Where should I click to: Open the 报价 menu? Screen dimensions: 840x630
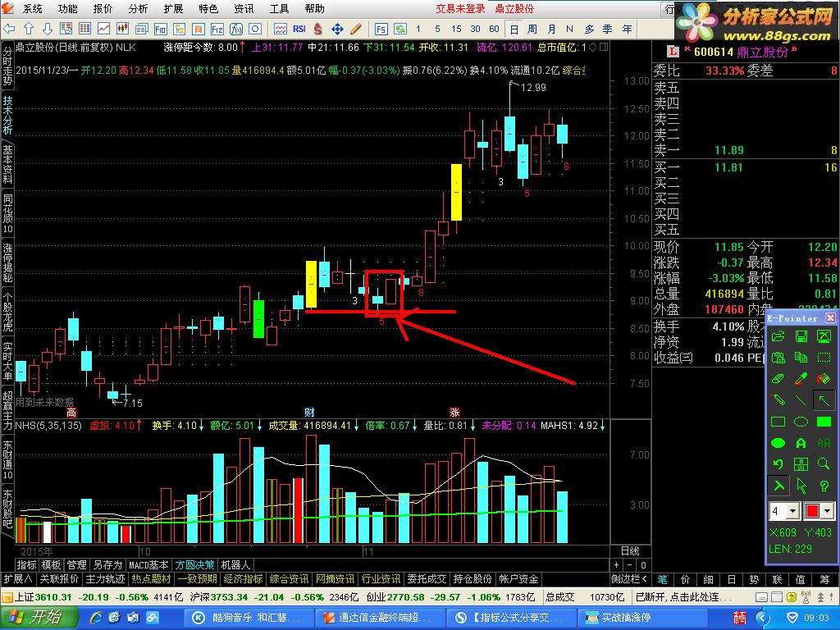click(x=103, y=8)
